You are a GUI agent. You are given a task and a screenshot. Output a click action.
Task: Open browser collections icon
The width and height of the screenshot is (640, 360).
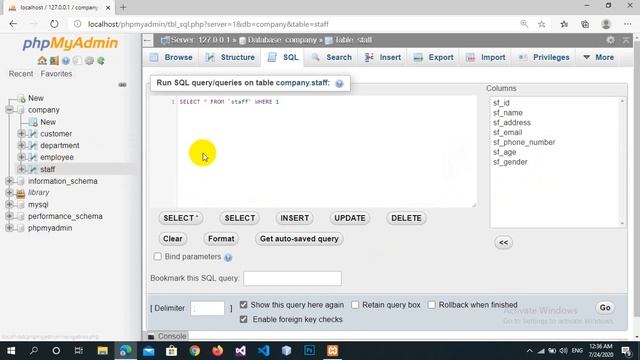point(585,24)
